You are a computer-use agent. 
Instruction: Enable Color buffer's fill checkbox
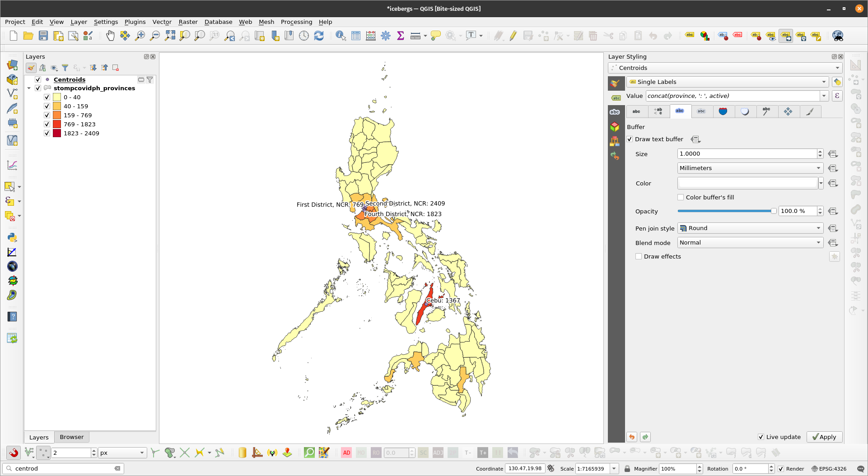point(681,197)
